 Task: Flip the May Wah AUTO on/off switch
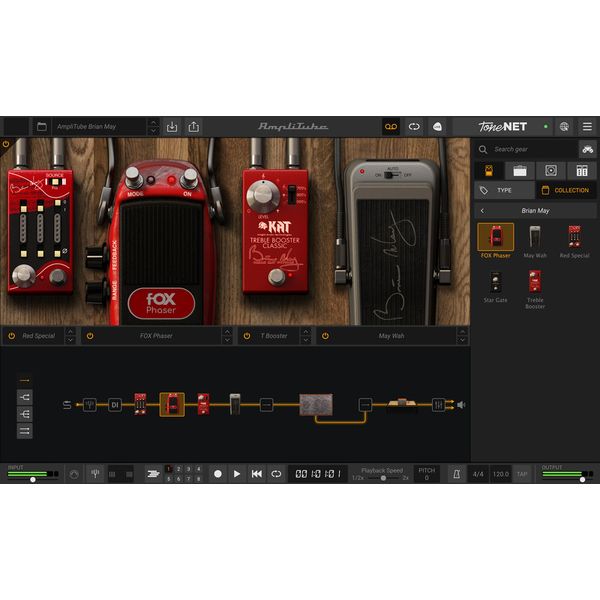click(392, 175)
